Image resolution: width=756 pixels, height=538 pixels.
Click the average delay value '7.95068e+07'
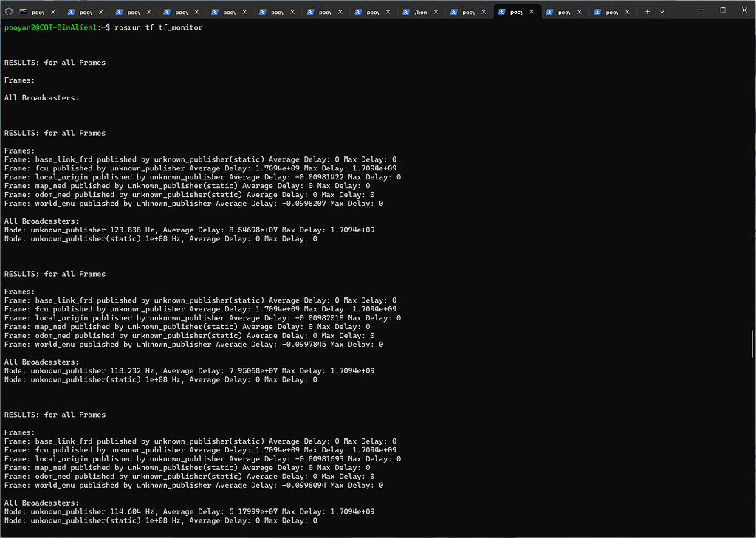pyautogui.click(x=253, y=370)
